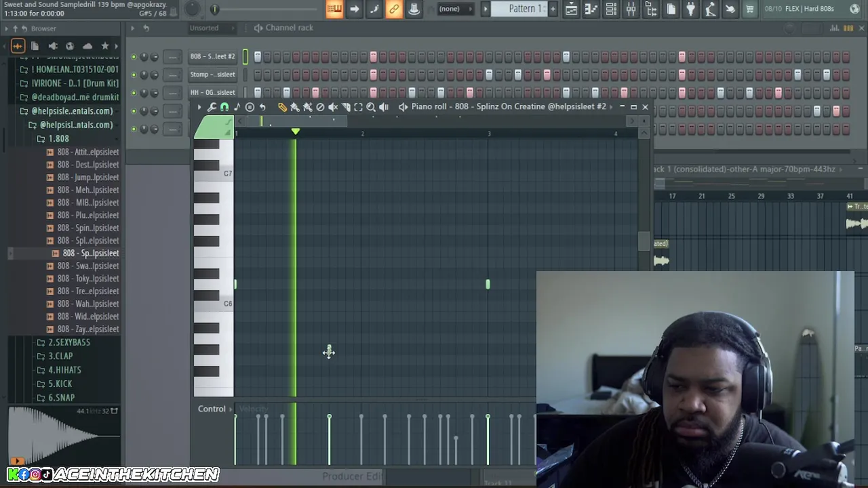Viewport: 868px width, 488px height.
Task: Select the 808 - S..leet #2 channel button
Action: tap(213, 57)
